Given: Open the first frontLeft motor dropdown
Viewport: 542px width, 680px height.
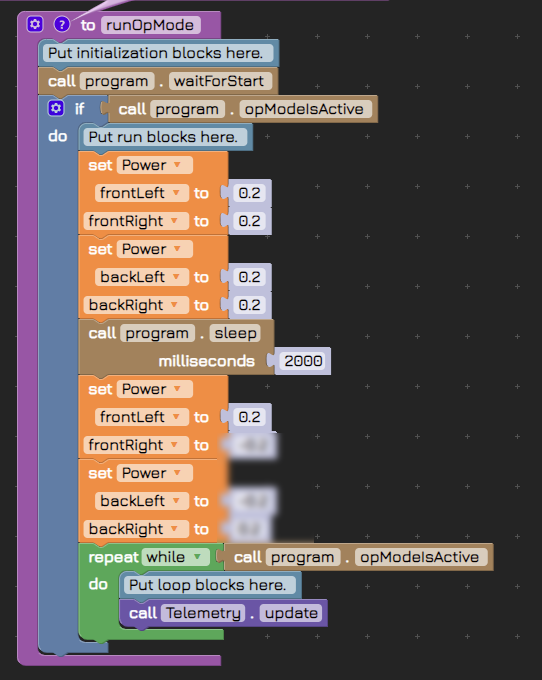Looking at the screenshot, I should click(141, 193).
